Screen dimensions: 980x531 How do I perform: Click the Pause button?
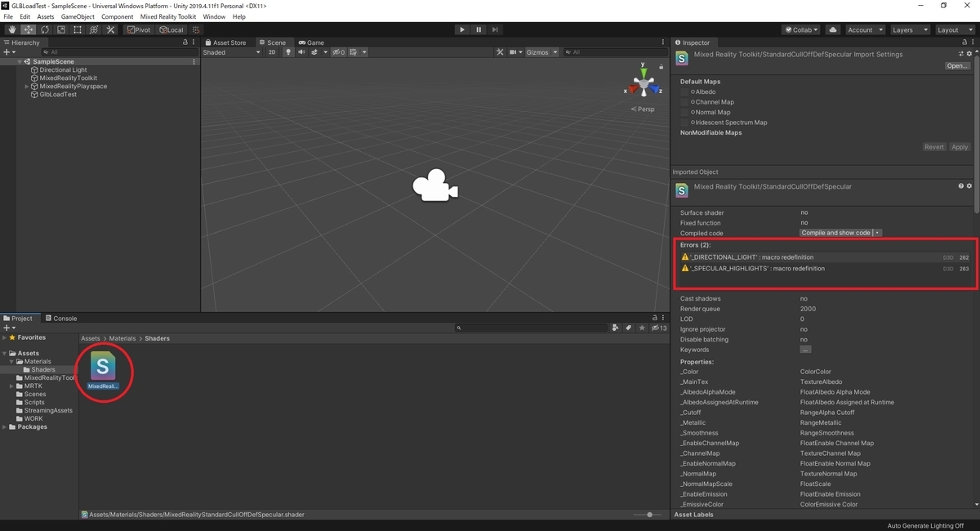pyautogui.click(x=479, y=30)
